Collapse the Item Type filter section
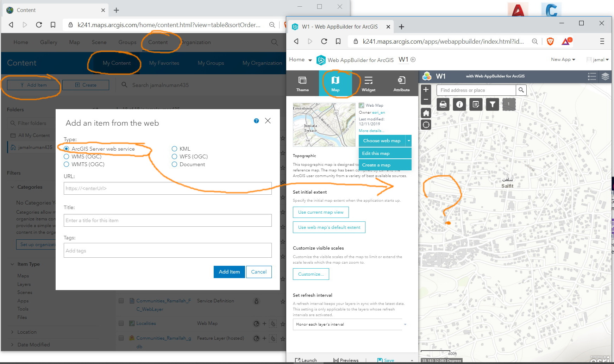 click(x=12, y=264)
